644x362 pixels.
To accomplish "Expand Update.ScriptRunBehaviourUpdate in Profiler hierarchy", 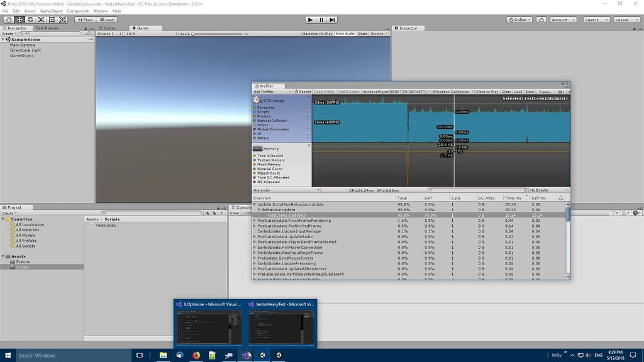I will click(255, 203).
